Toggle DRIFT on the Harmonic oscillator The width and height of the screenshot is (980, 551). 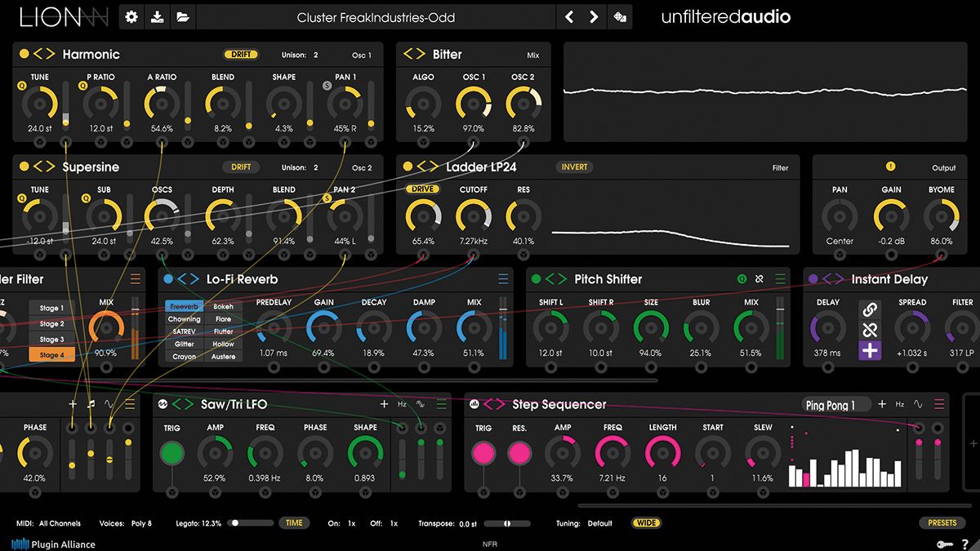[241, 55]
